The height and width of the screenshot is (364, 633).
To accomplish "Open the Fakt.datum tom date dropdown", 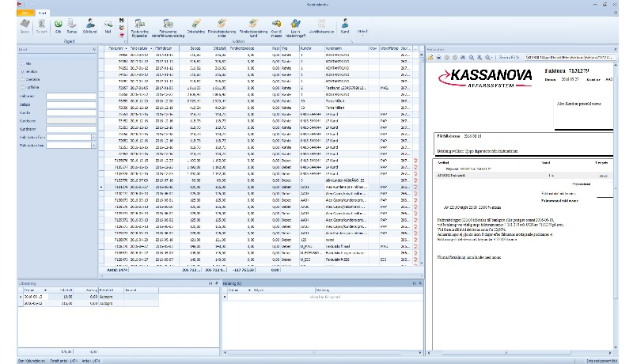I will point(93,146).
